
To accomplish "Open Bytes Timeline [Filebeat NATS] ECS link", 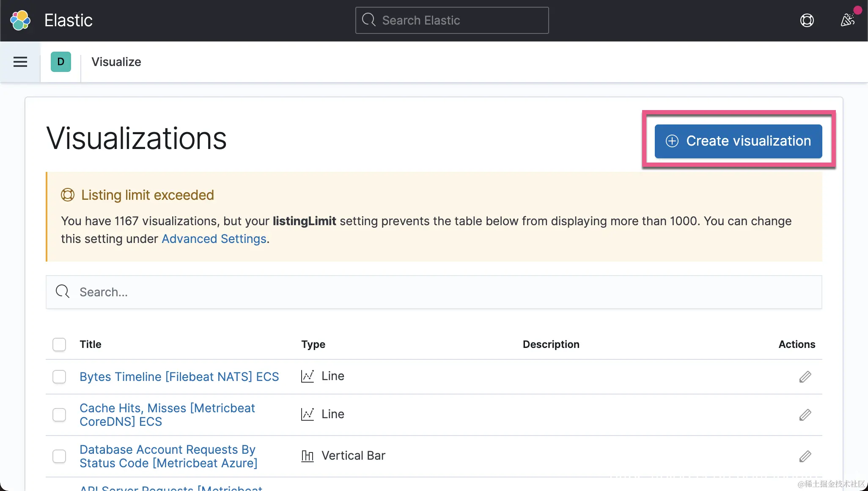I will 179,377.
